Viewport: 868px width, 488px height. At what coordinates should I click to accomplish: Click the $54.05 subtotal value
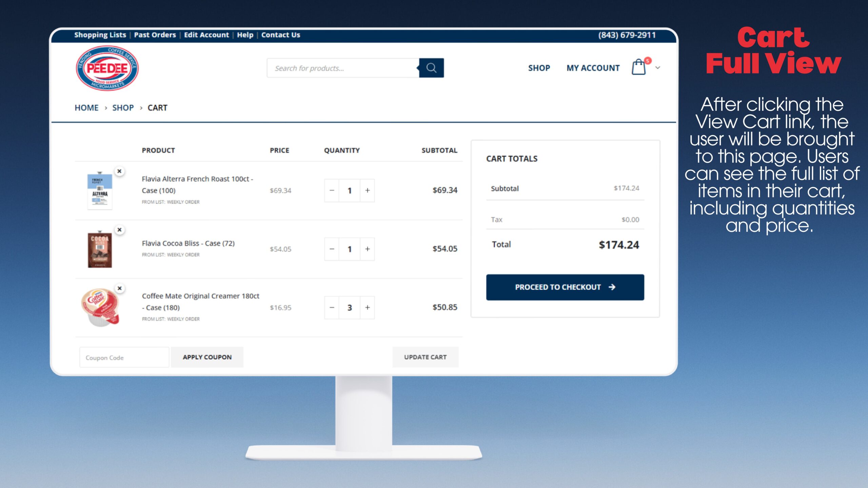(x=445, y=249)
